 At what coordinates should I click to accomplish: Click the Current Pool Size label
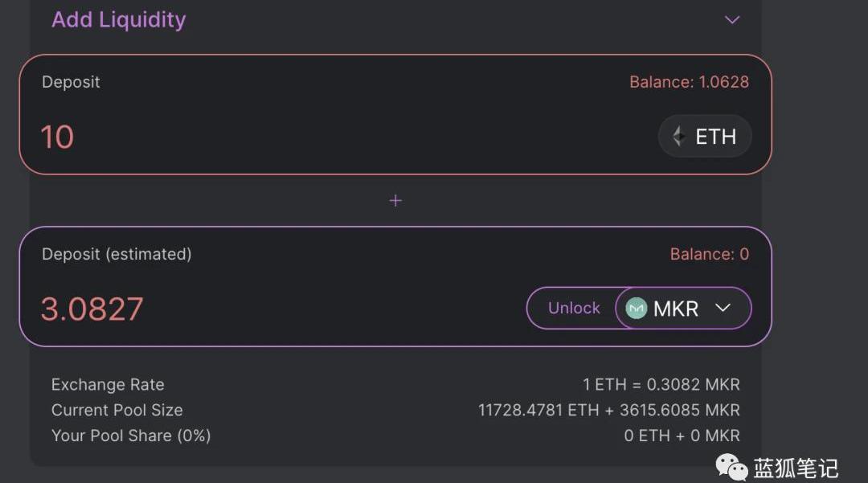pyautogui.click(x=117, y=410)
